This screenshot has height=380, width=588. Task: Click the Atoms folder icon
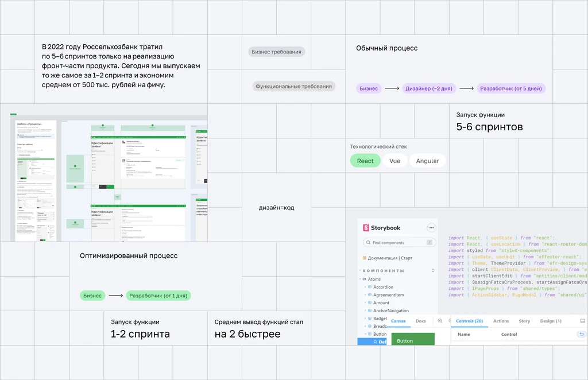tap(363, 280)
